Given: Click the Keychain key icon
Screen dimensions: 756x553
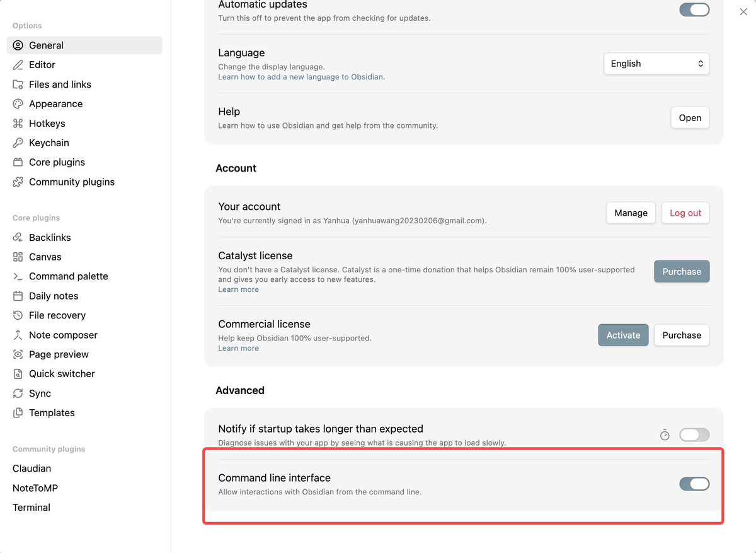Looking at the screenshot, I should coord(18,143).
